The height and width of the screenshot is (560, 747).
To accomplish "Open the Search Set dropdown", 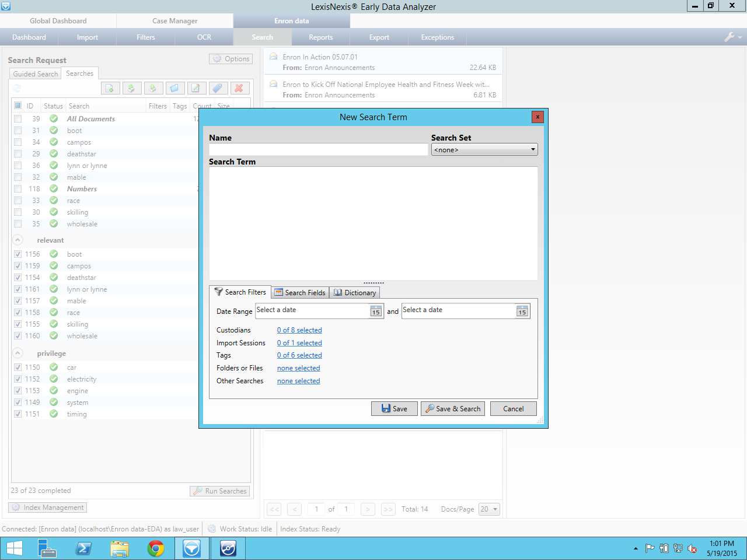I will coord(484,150).
